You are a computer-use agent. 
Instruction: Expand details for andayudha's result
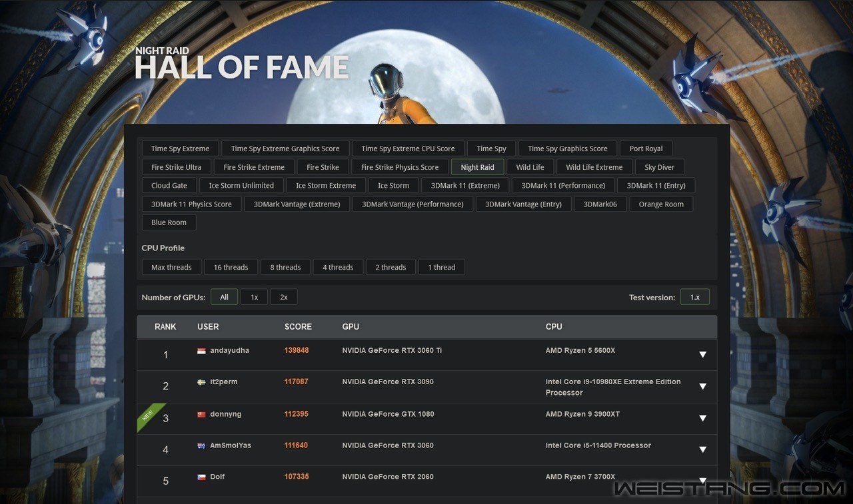(x=702, y=354)
